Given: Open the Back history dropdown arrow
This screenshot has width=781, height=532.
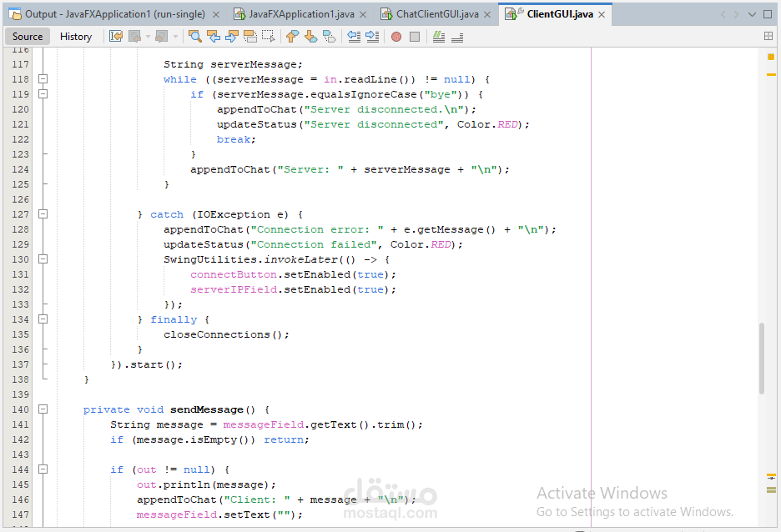Looking at the screenshot, I should click(x=148, y=37).
